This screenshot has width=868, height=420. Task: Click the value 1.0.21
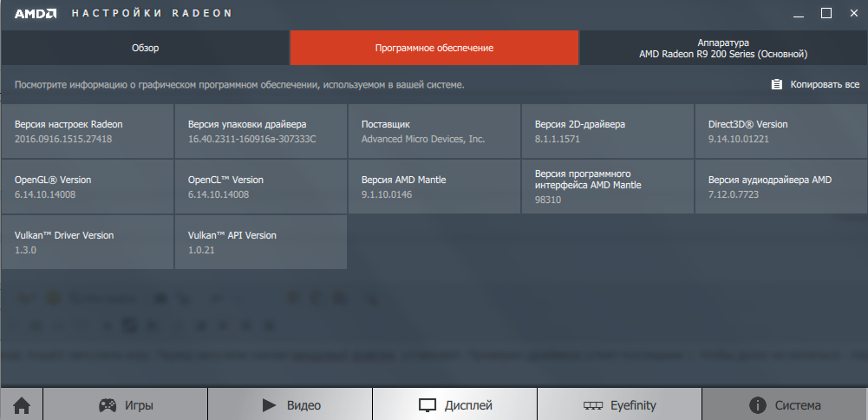(201, 250)
